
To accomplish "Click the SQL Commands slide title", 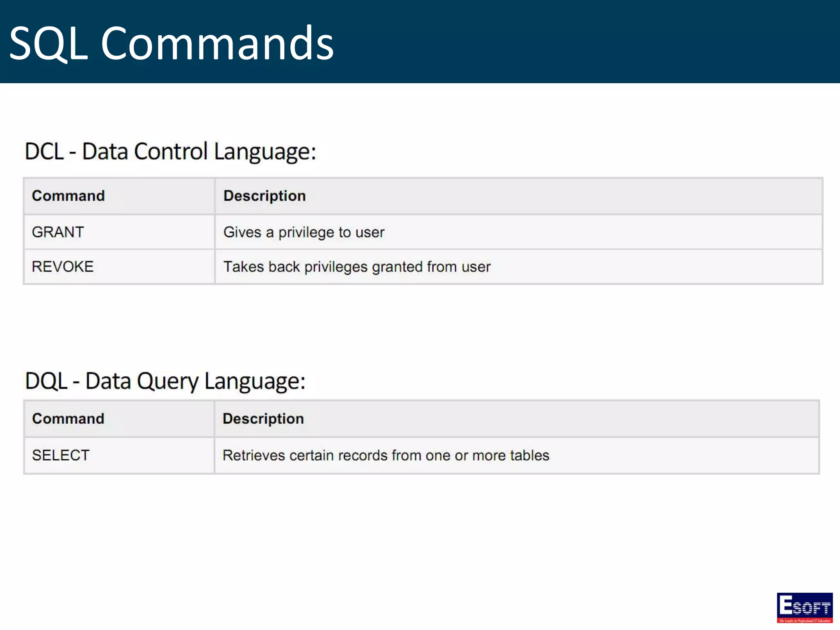I will pyautogui.click(x=171, y=43).
